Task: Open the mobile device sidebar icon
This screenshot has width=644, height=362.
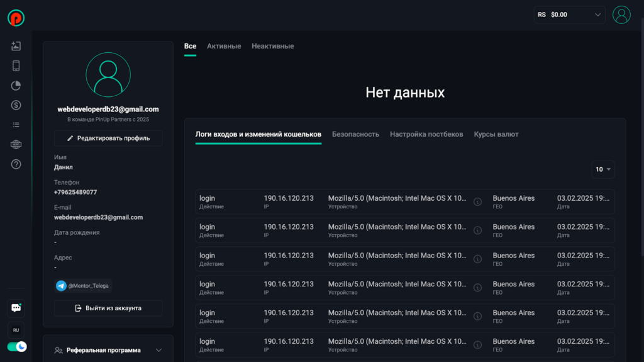Action: click(x=16, y=66)
